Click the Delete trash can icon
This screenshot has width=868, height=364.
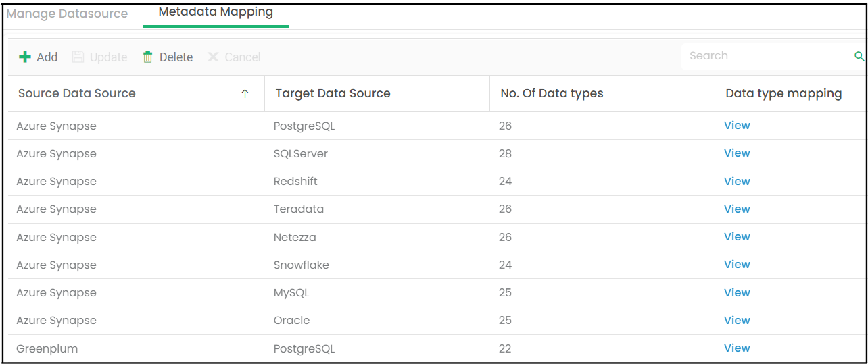click(x=147, y=57)
